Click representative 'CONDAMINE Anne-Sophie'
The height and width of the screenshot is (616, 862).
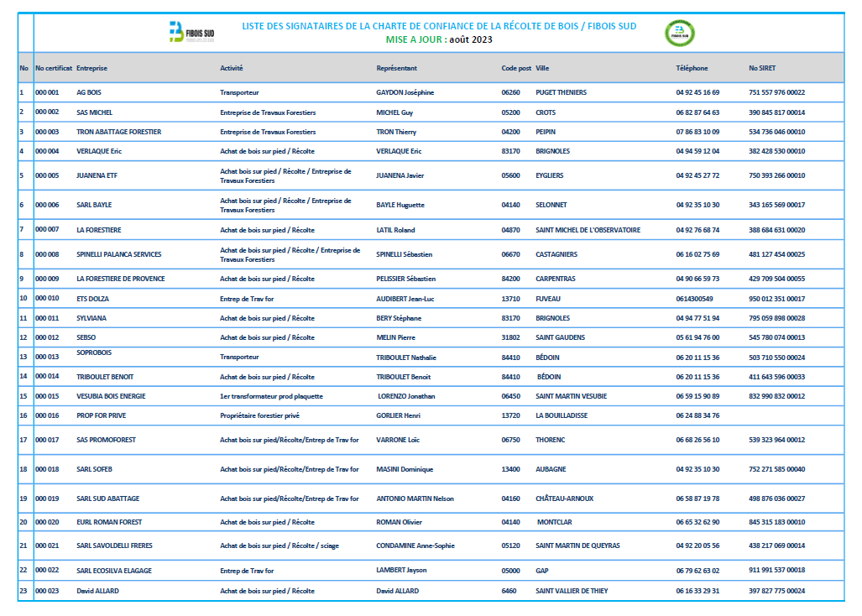click(x=415, y=546)
